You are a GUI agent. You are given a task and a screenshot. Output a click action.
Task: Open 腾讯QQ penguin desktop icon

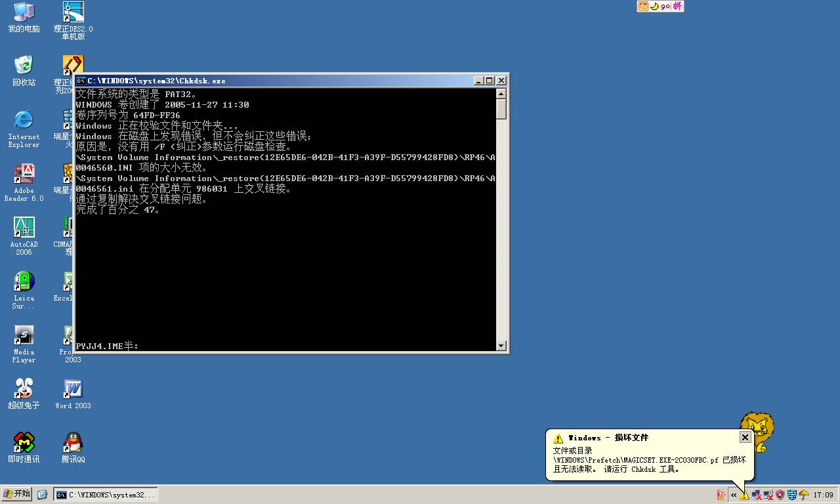click(73, 448)
